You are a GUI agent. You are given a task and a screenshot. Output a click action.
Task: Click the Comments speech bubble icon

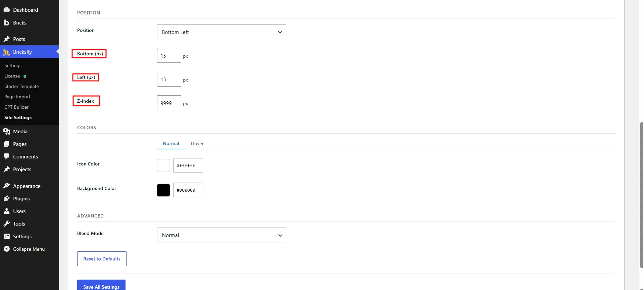7,156
